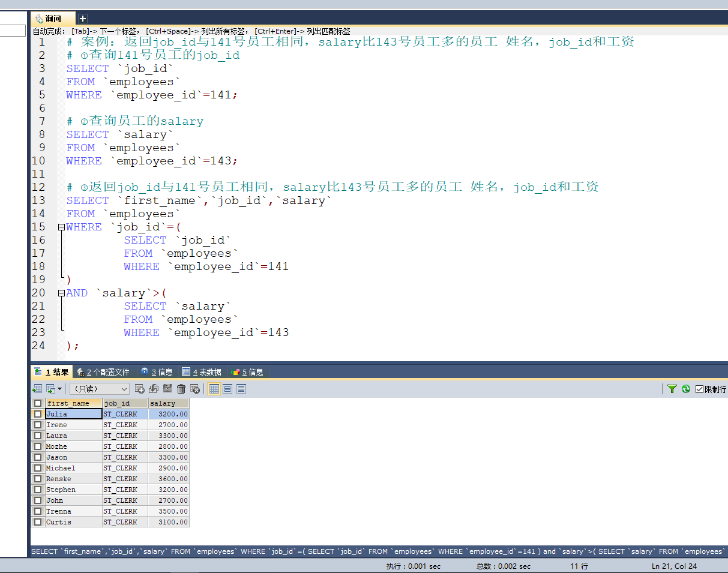Check the row checkbox for Laura

(x=38, y=436)
